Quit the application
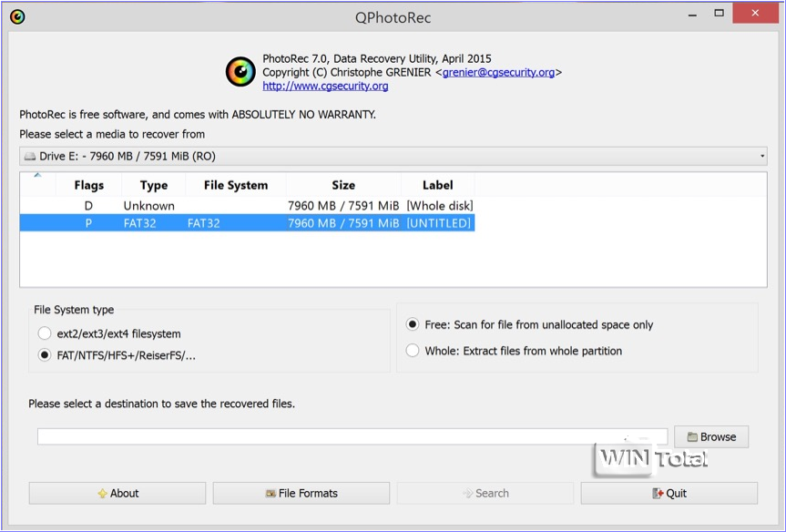This screenshot has width=786, height=532. point(669,494)
